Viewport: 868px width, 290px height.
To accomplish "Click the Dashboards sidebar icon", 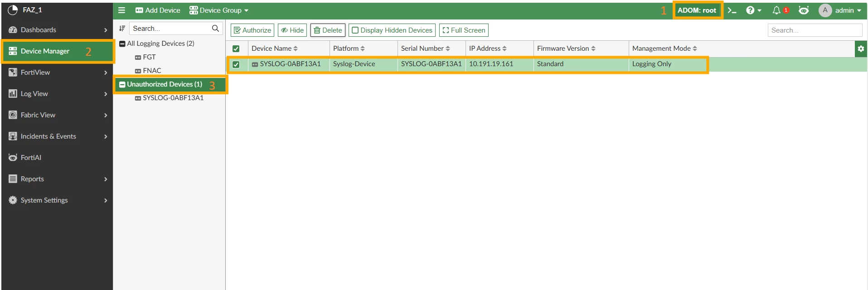I will pyautogui.click(x=13, y=30).
